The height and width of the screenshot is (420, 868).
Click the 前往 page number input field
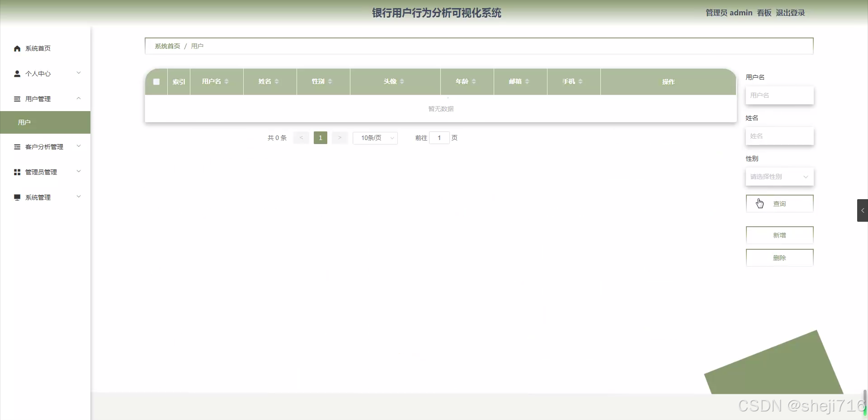click(x=439, y=138)
